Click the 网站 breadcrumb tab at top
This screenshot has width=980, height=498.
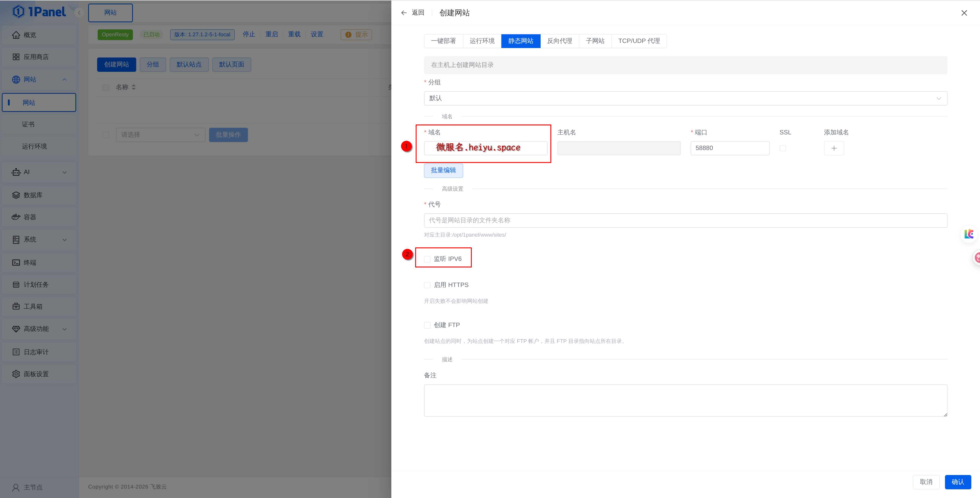110,13
